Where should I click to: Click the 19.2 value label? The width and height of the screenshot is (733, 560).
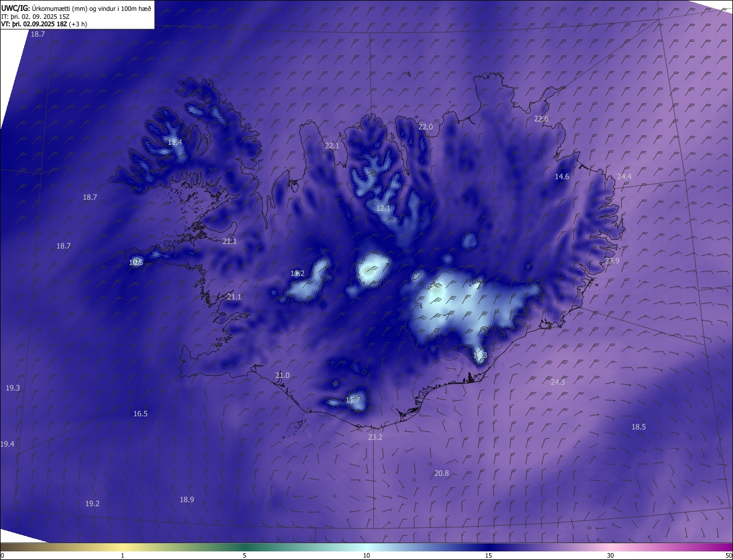pos(92,503)
